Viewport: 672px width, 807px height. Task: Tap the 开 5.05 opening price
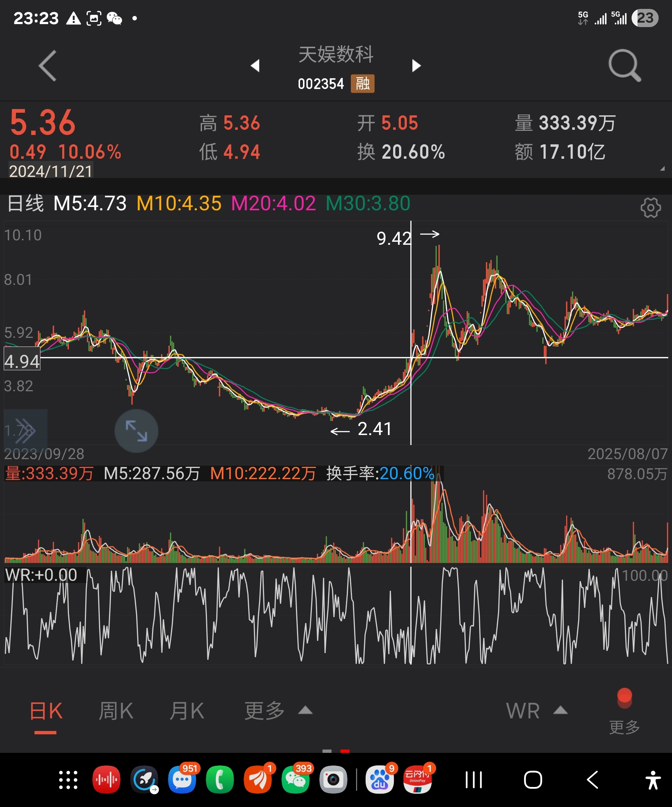tap(388, 123)
